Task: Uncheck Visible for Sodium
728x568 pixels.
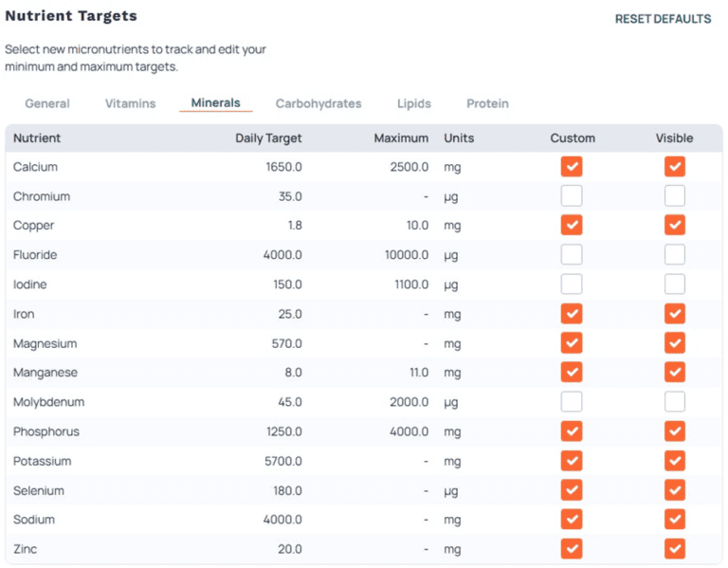Action: tap(675, 520)
